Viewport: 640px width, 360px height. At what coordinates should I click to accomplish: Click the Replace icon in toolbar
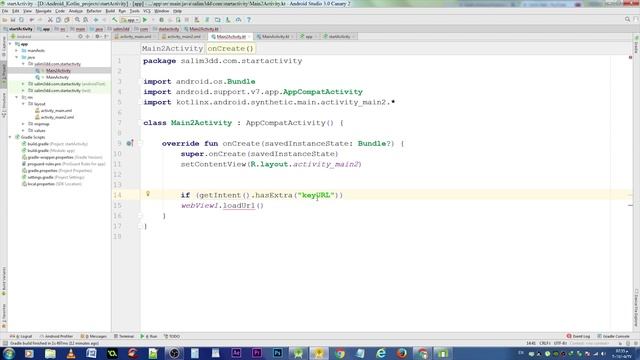pos(85,20)
